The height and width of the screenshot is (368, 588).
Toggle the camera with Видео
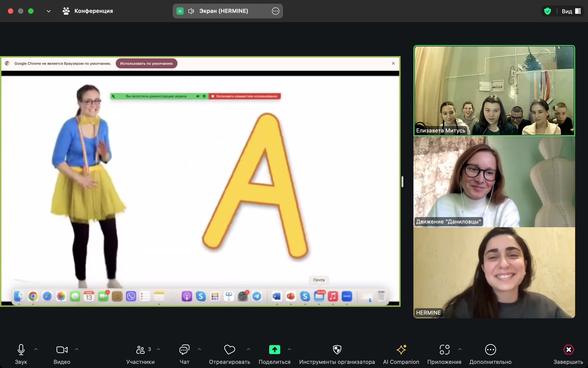[x=62, y=350]
